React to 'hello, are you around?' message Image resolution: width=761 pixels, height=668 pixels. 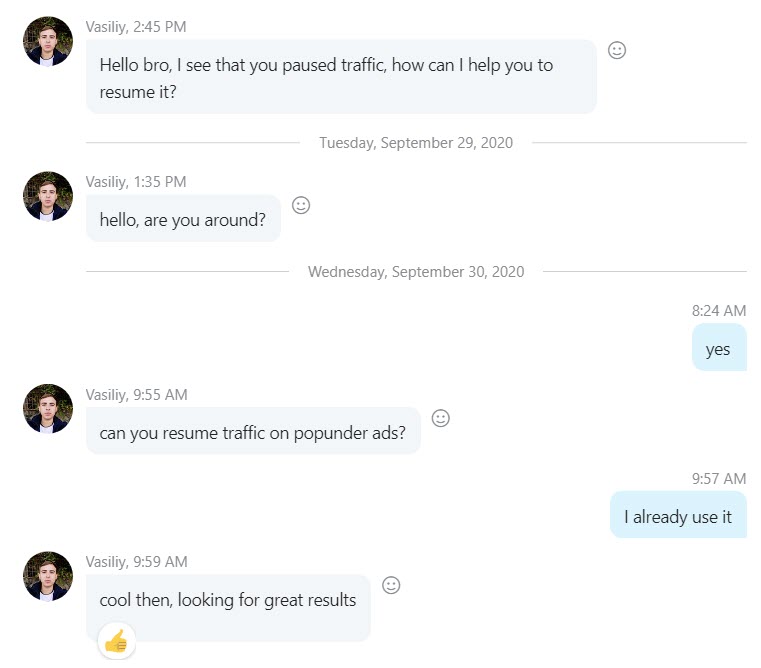pos(300,205)
